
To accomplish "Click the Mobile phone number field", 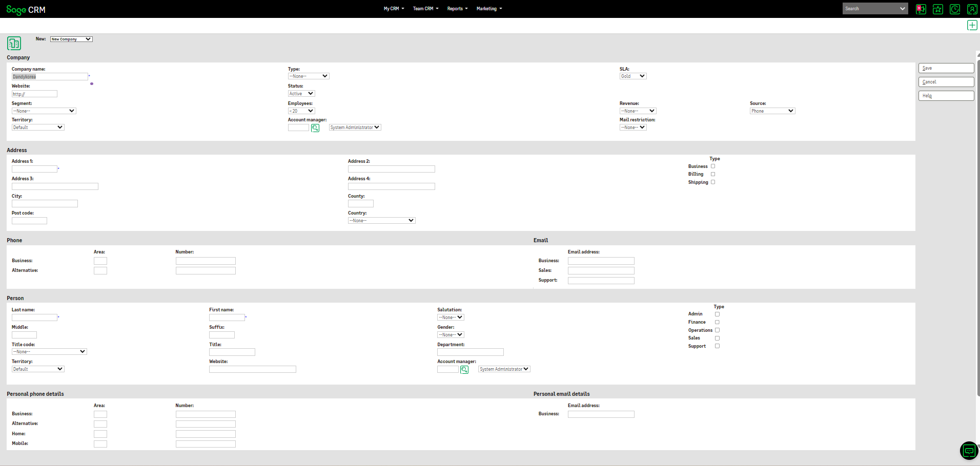I will point(206,444).
